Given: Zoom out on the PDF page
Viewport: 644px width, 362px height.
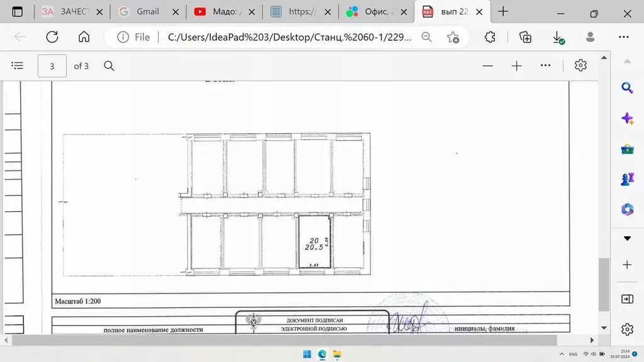Looking at the screenshot, I should [487, 65].
